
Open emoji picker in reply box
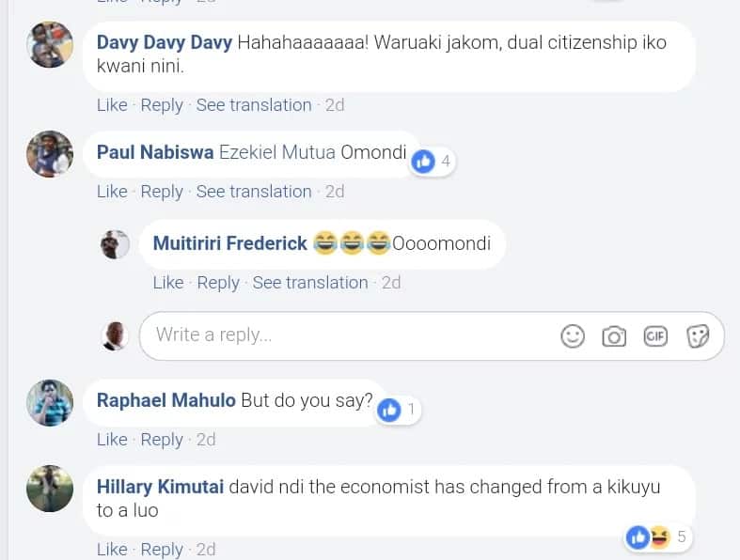[x=573, y=336]
